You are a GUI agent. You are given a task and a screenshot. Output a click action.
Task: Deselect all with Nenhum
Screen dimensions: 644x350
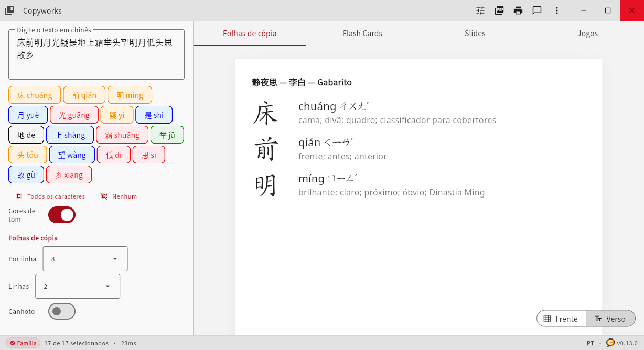[x=119, y=196]
